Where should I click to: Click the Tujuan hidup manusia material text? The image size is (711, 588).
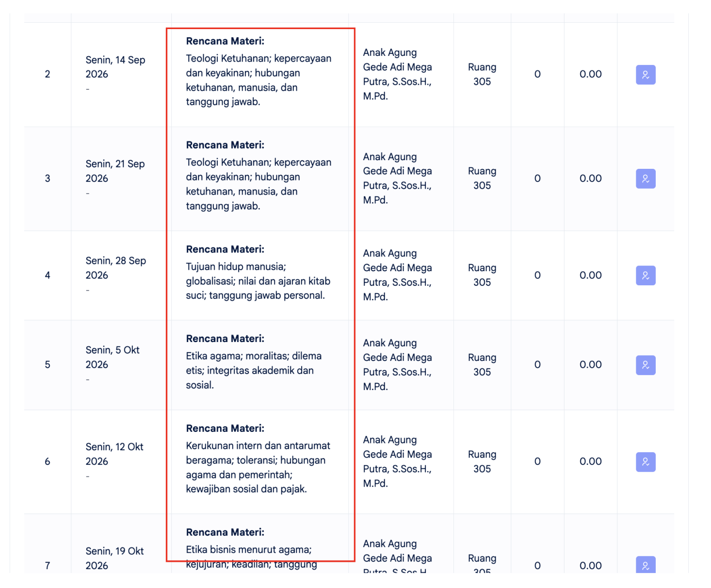[x=258, y=281]
